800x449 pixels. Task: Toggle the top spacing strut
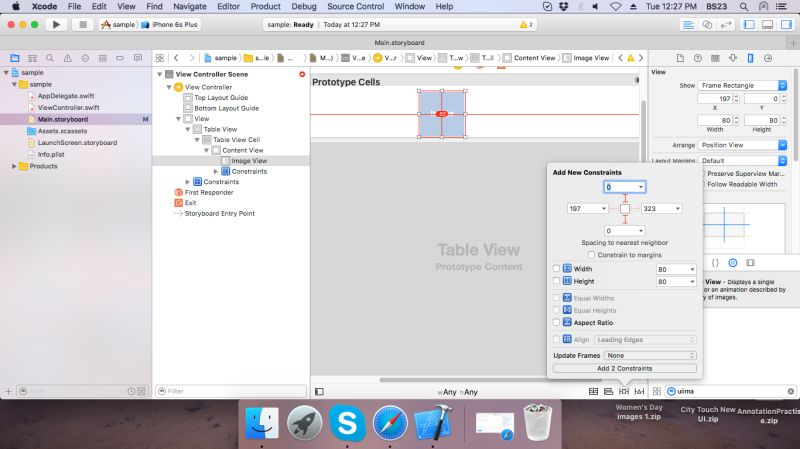(x=625, y=198)
